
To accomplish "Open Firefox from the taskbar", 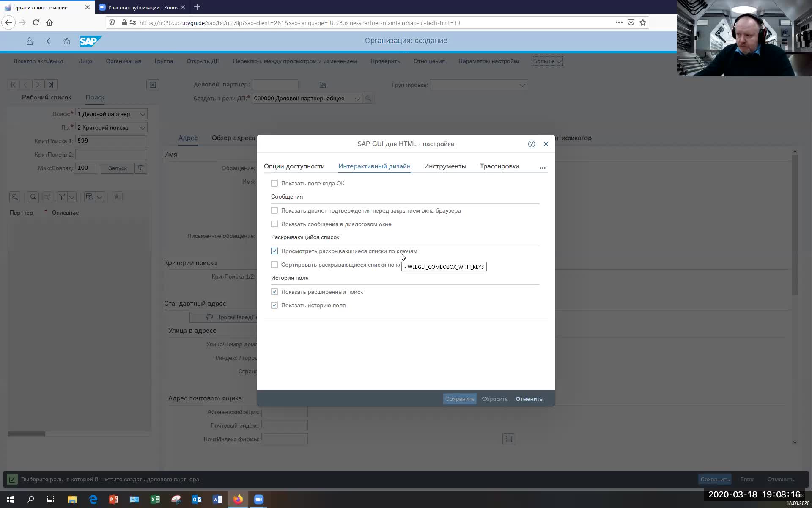I will pos(238,500).
